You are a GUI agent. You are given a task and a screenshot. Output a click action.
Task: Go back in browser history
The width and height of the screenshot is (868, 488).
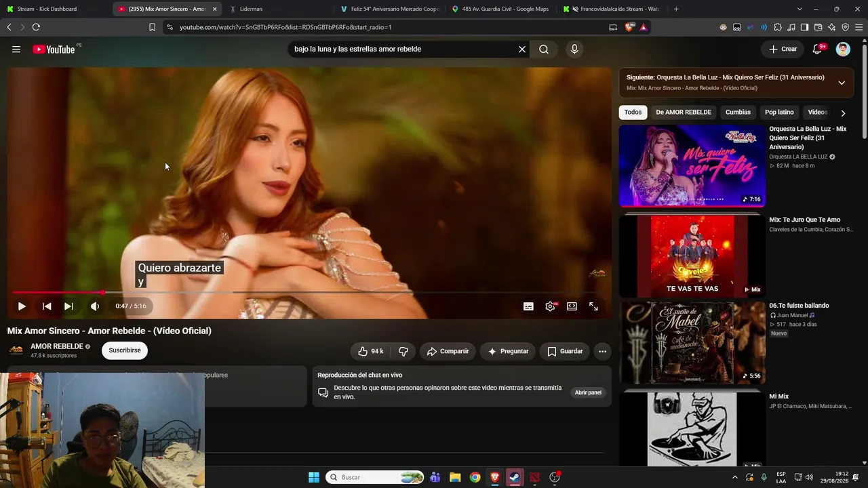coord(9,27)
